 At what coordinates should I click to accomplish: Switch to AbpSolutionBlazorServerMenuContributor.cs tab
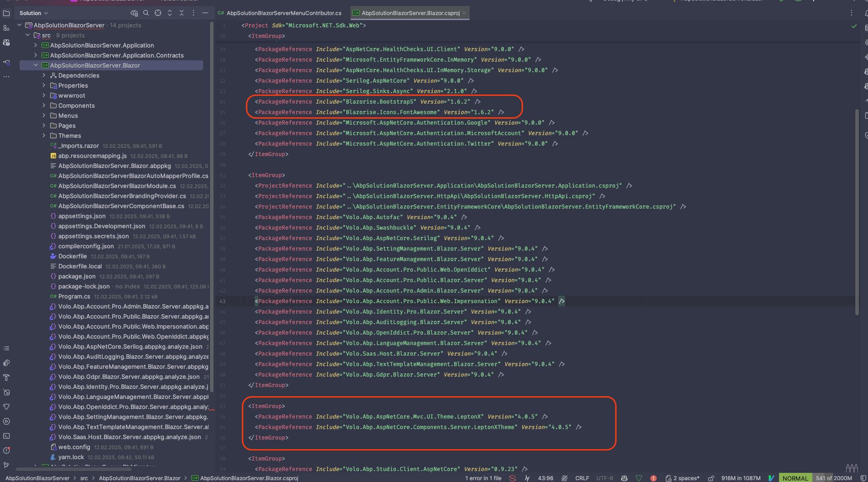tap(283, 13)
